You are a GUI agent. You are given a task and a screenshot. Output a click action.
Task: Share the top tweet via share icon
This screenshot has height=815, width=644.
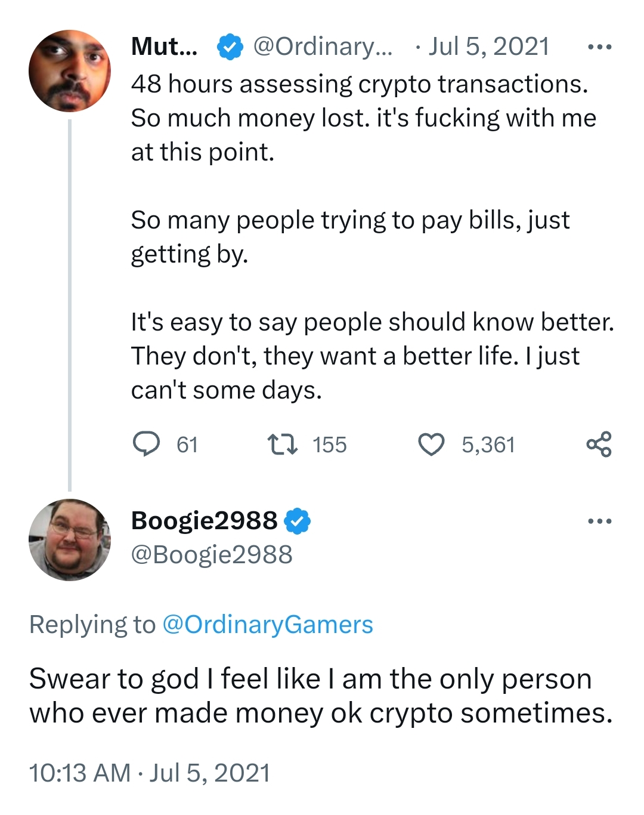tap(599, 444)
